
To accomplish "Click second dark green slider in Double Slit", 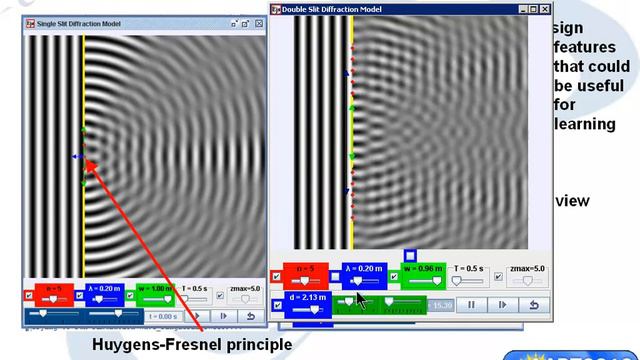I will tap(403, 303).
